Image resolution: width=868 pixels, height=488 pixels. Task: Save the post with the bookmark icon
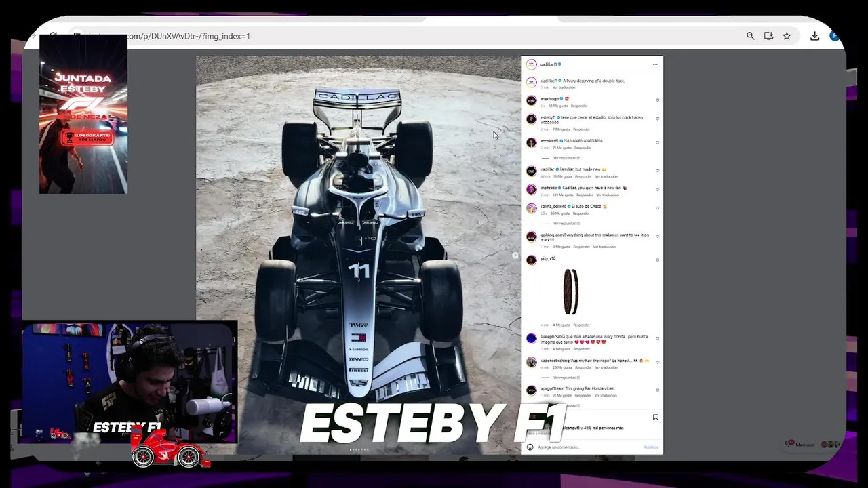[655, 418]
